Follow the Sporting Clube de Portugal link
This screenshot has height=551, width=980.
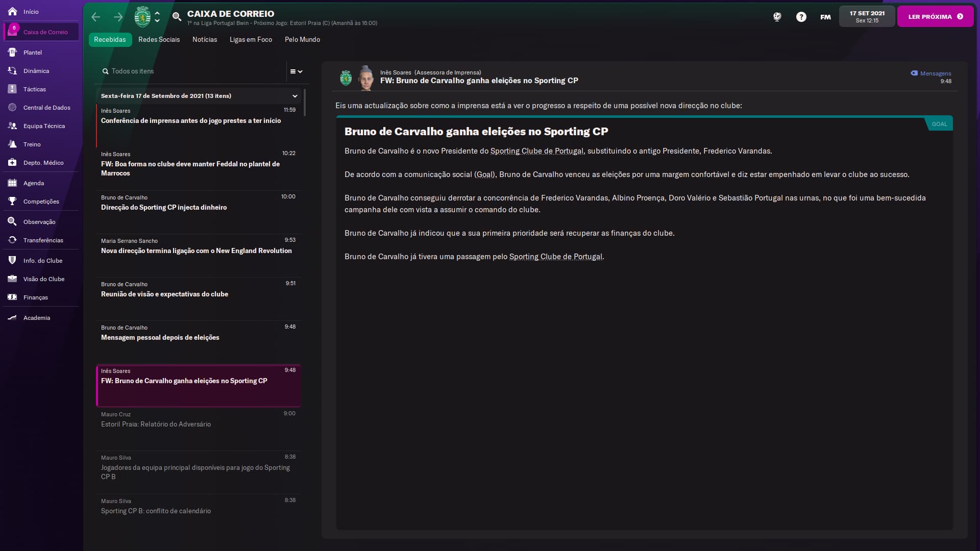pos(537,151)
